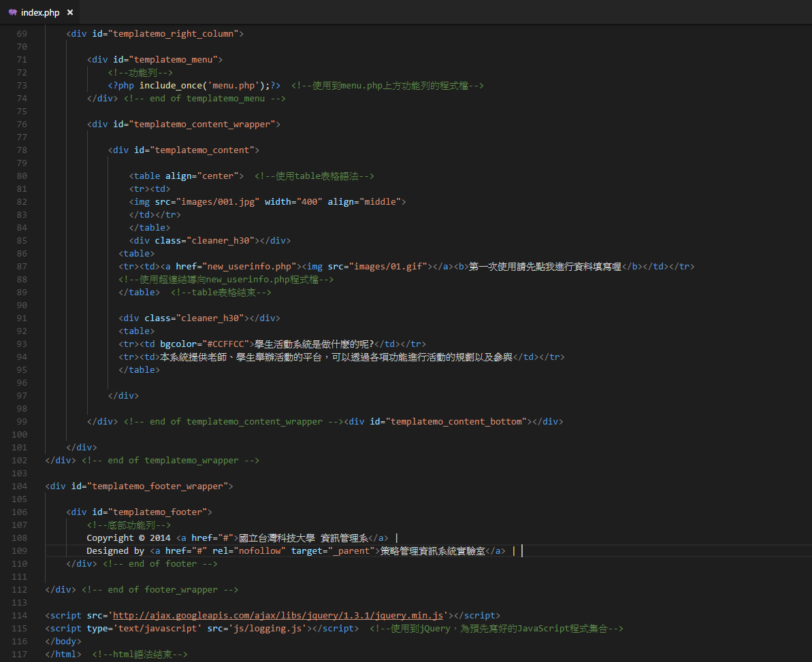The height and width of the screenshot is (662, 812).
Task: Click line number 90 in the gutter
Action: (x=22, y=305)
